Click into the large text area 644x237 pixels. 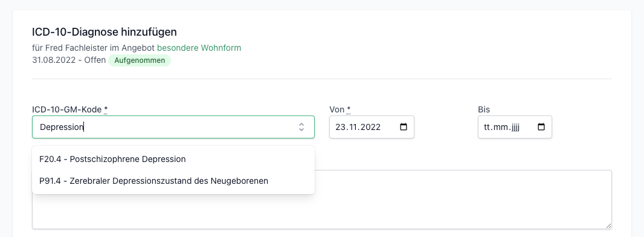(322, 199)
